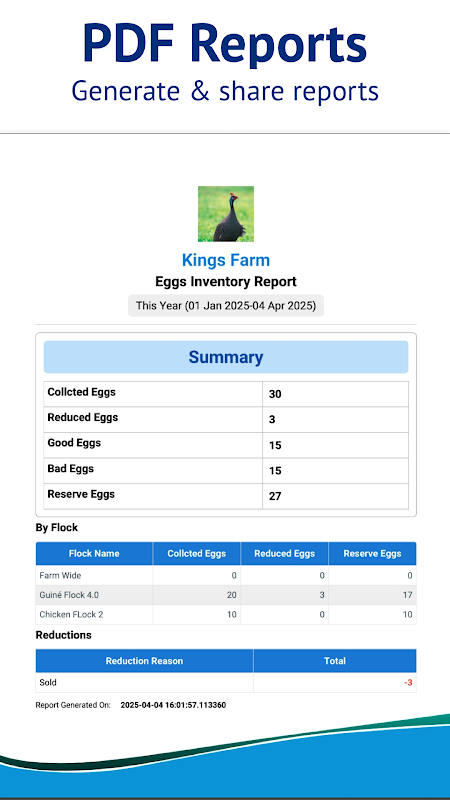Select the Sold reduction row
The width and height of the screenshot is (450, 800).
click(226, 683)
